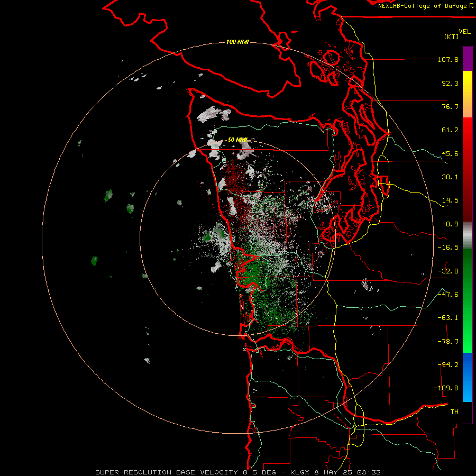
Task: Click the 92.3 velocity scale value
Action: point(450,83)
